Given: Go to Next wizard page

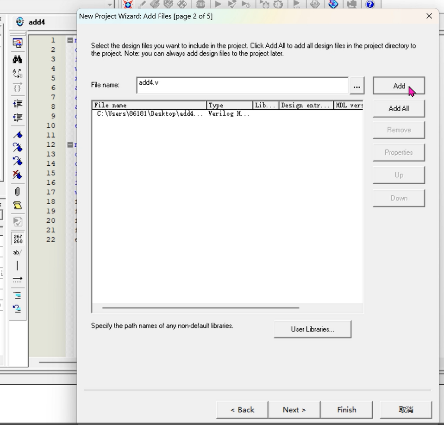Looking at the screenshot, I should pyautogui.click(x=294, y=410).
